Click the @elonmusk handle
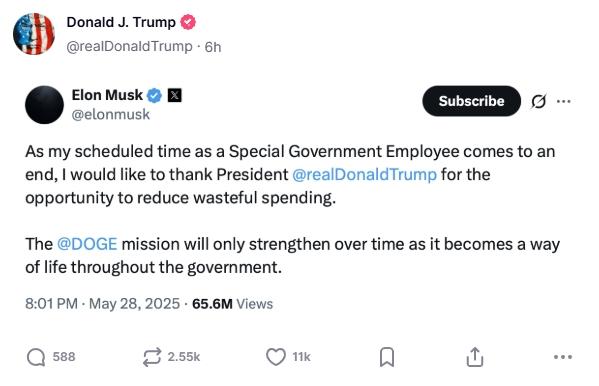The height and width of the screenshot is (386, 599). [111, 114]
